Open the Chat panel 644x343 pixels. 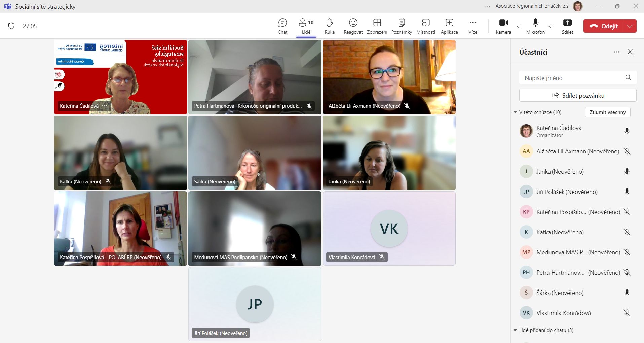click(282, 26)
